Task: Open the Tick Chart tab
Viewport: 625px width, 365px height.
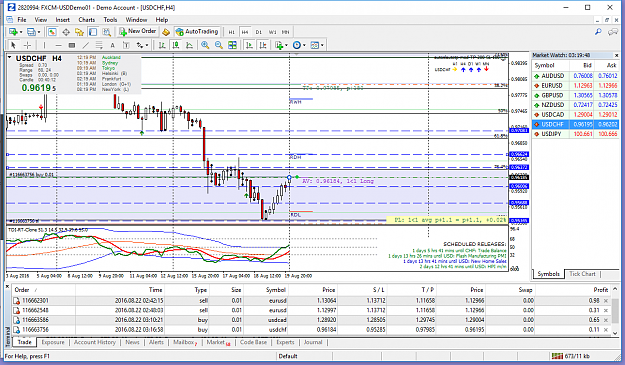Action: coord(582,274)
